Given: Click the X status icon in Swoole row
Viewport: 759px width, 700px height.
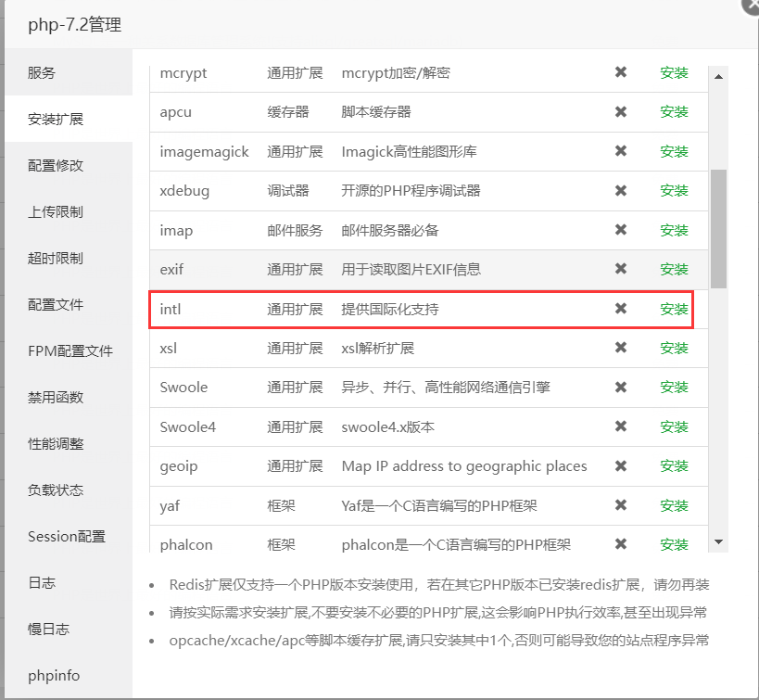Looking at the screenshot, I should tap(621, 387).
